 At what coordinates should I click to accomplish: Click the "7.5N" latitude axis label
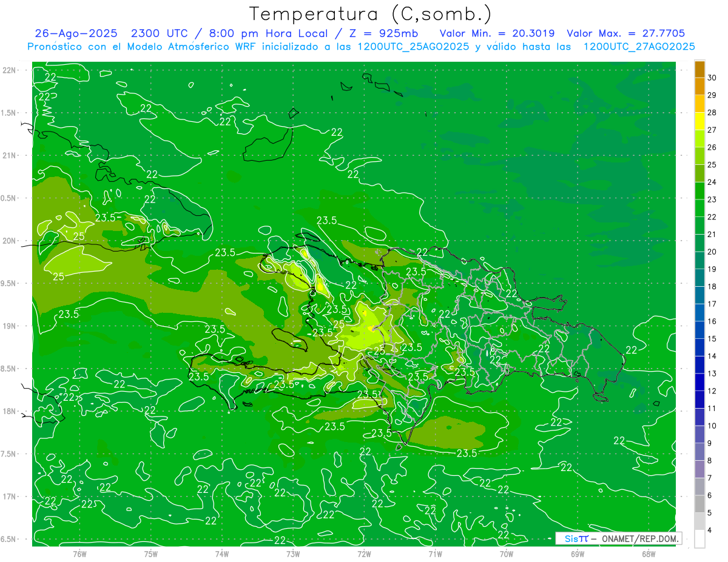point(8,455)
